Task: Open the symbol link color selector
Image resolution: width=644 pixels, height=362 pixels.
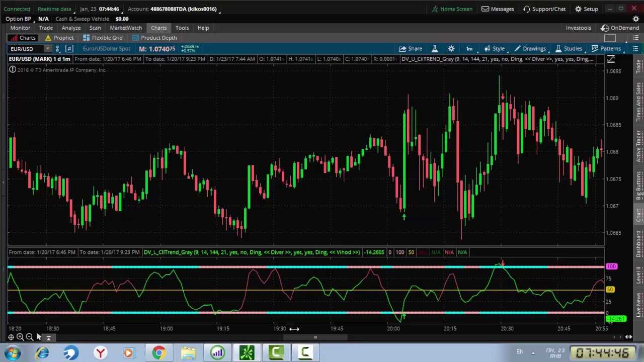Action: pos(57,49)
